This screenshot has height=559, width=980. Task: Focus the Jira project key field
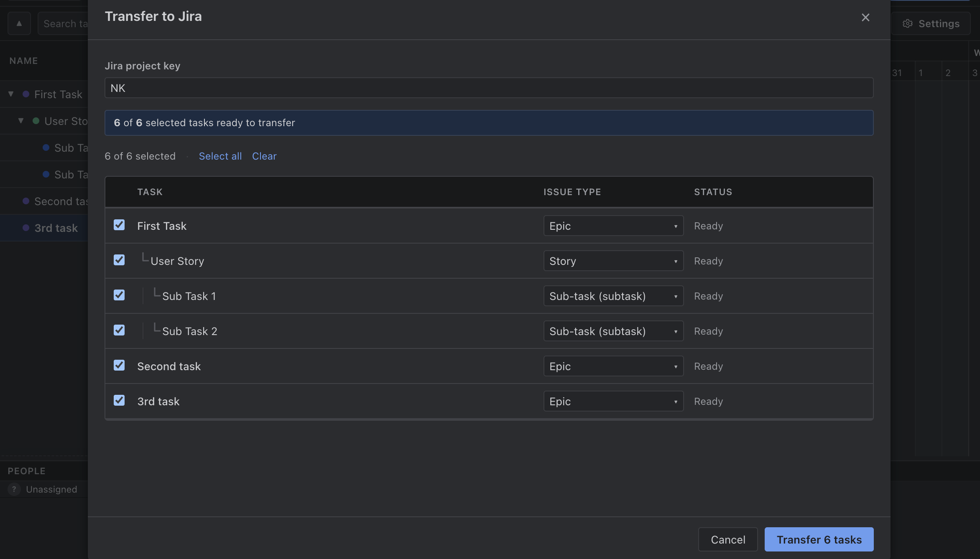tap(489, 88)
